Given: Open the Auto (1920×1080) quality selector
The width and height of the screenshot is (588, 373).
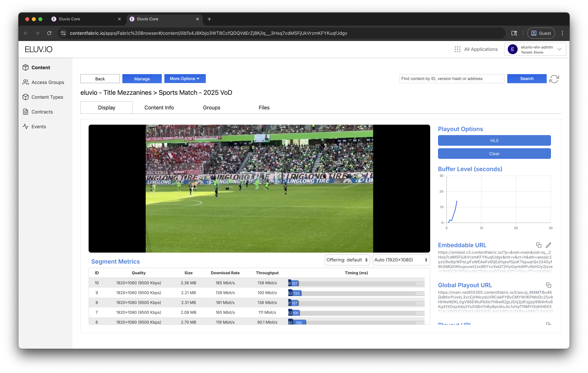Looking at the screenshot, I should [401, 260].
